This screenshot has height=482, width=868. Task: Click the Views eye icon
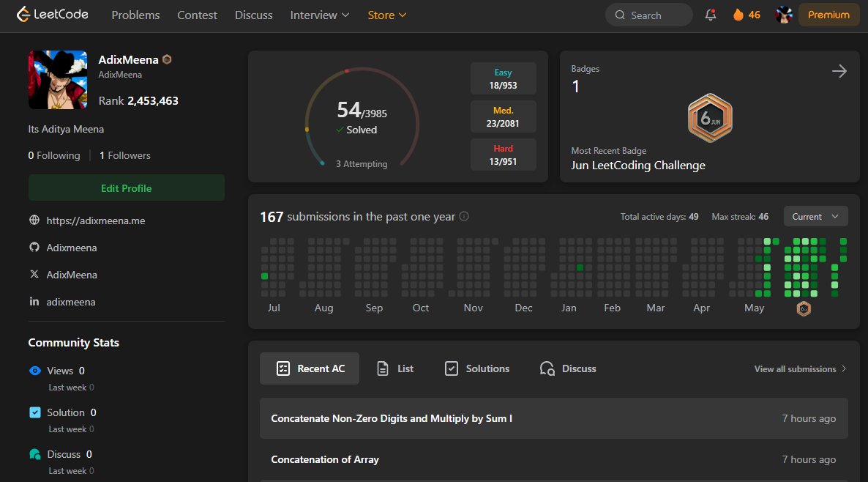click(35, 371)
